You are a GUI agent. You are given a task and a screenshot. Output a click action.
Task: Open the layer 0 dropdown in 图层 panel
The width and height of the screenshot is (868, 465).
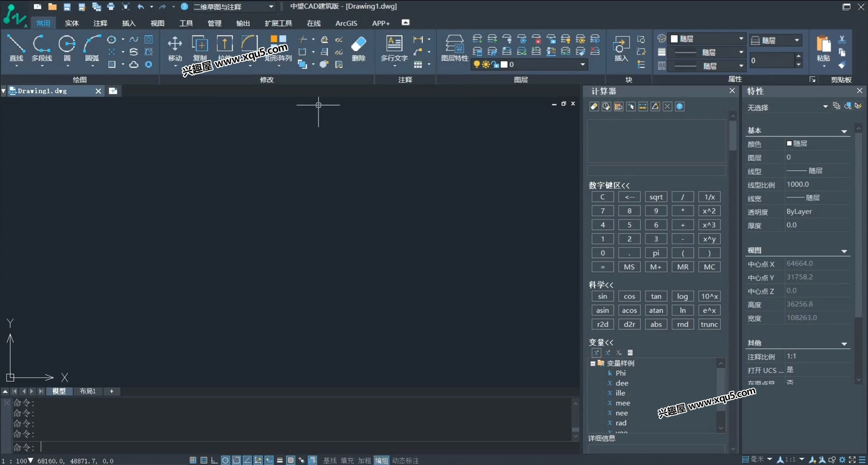coord(529,65)
